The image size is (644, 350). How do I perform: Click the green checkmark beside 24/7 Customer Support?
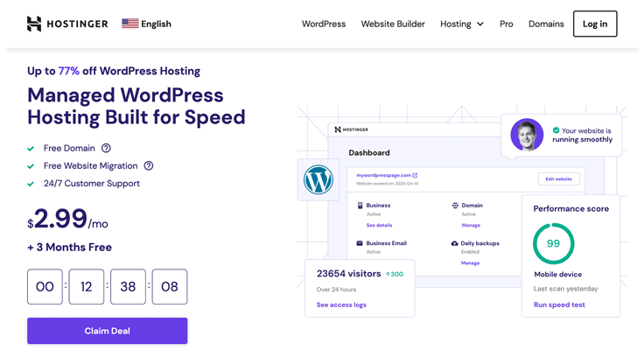[x=31, y=184]
